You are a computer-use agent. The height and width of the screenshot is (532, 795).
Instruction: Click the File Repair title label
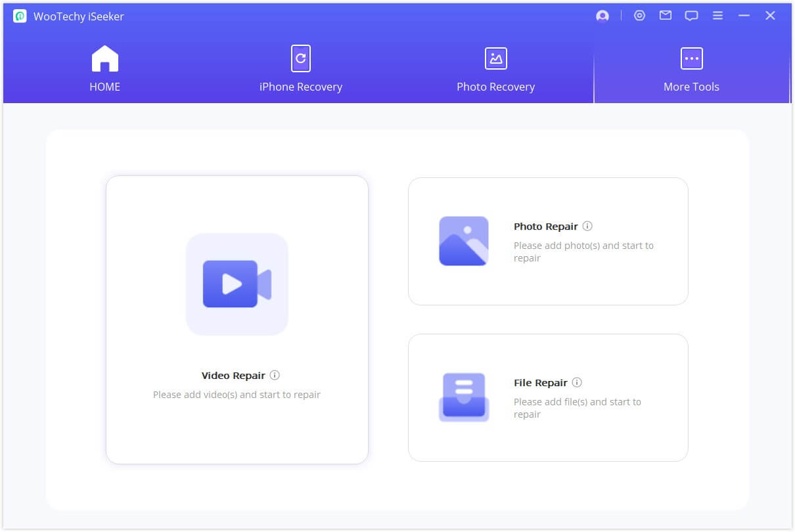(x=540, y=383)
